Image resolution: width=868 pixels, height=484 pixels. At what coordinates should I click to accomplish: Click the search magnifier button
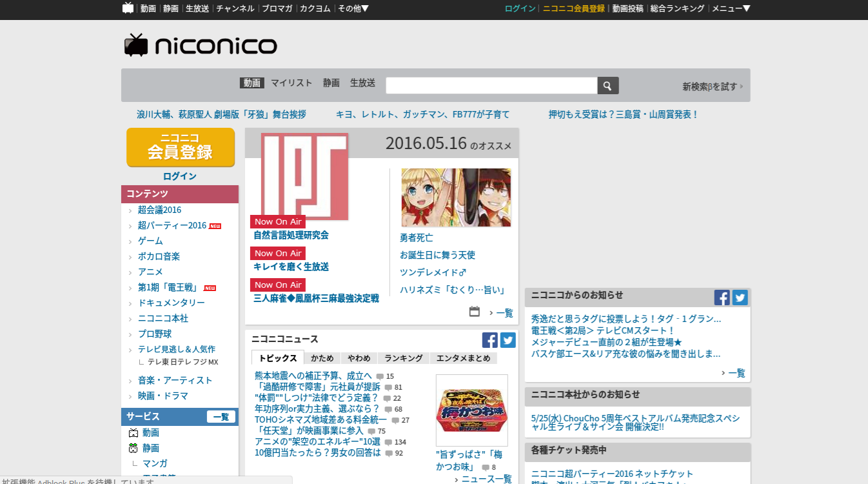point(608,86)
